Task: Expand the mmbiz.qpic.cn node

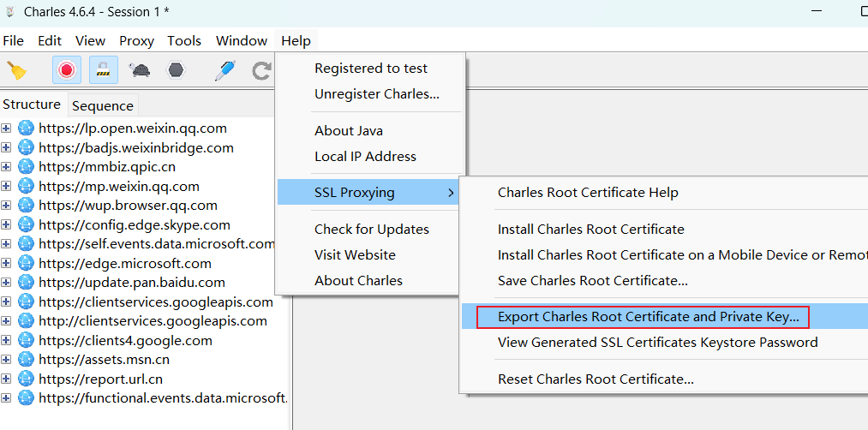Action: 6,166
